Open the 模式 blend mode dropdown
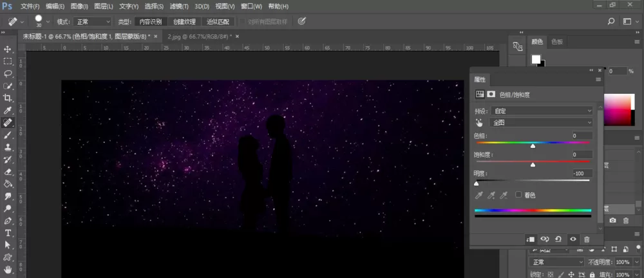 tap(92, 22)
